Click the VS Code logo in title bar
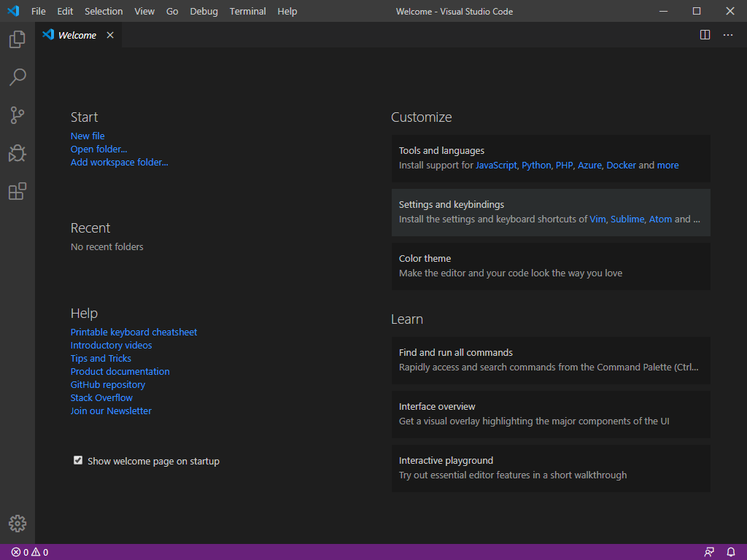The width and height of the screenshot is (747, 560). 13,10
